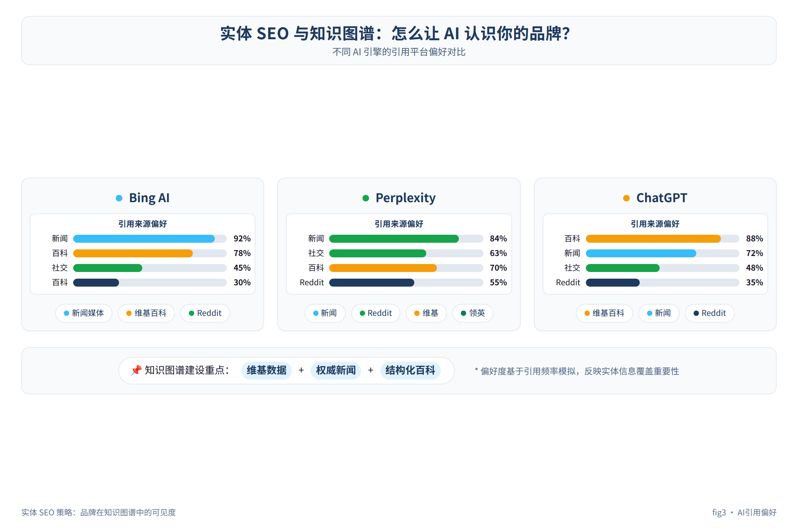Click 引用来源偏好 heading in ChatGPT card

[x=655, y=224]
